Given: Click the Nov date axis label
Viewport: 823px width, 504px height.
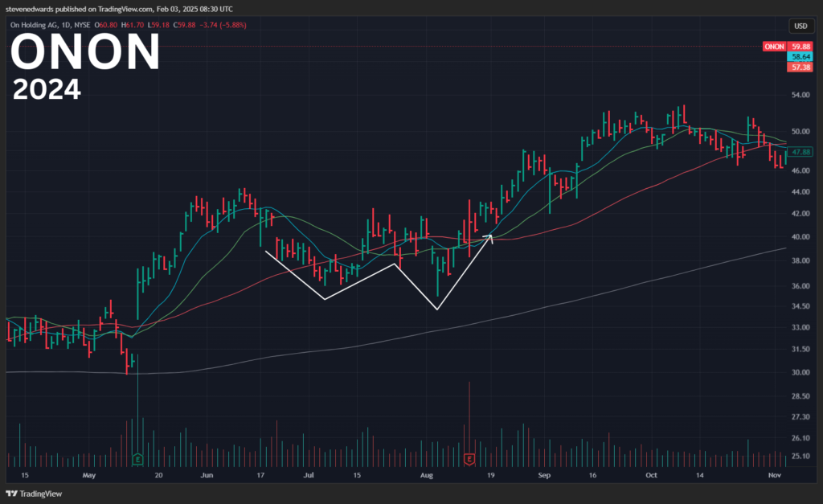Looking at the screenshot, I should [775, 475].
